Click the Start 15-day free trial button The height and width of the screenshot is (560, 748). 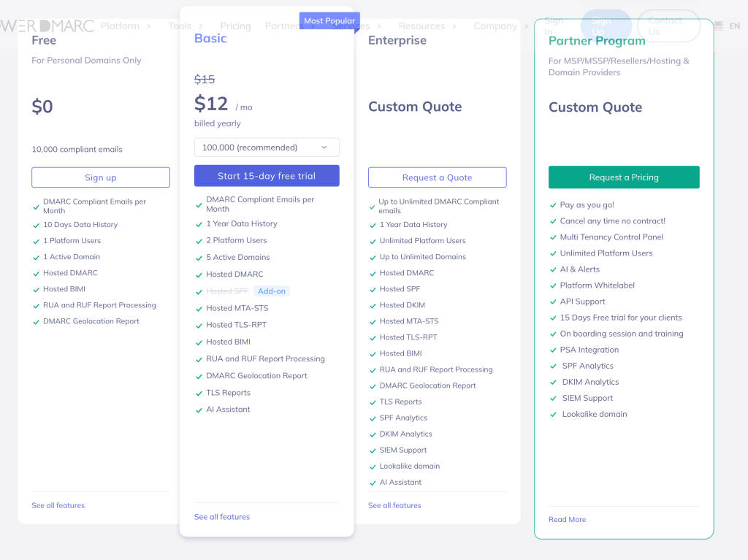tap(266, 176)
